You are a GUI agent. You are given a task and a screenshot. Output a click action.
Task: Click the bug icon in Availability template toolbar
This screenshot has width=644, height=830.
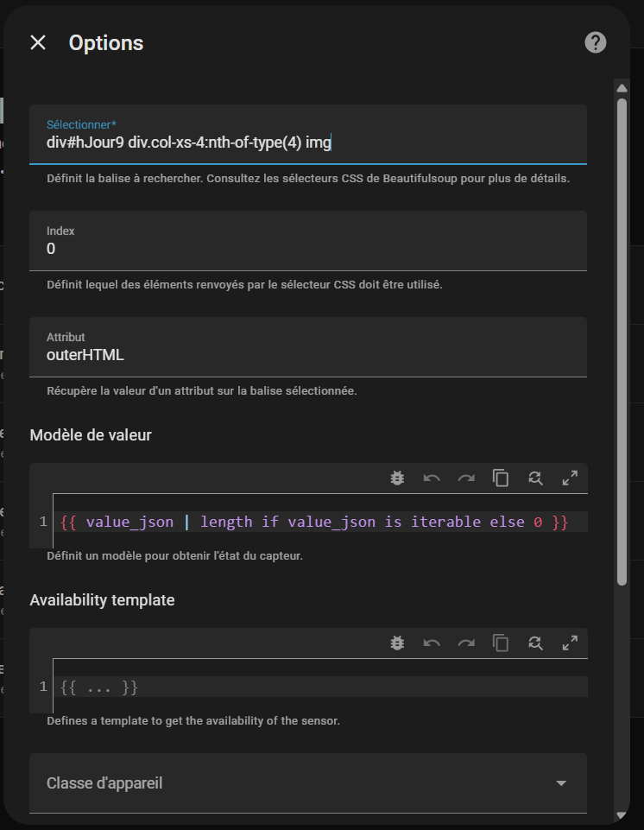click(x=397, y=643)
